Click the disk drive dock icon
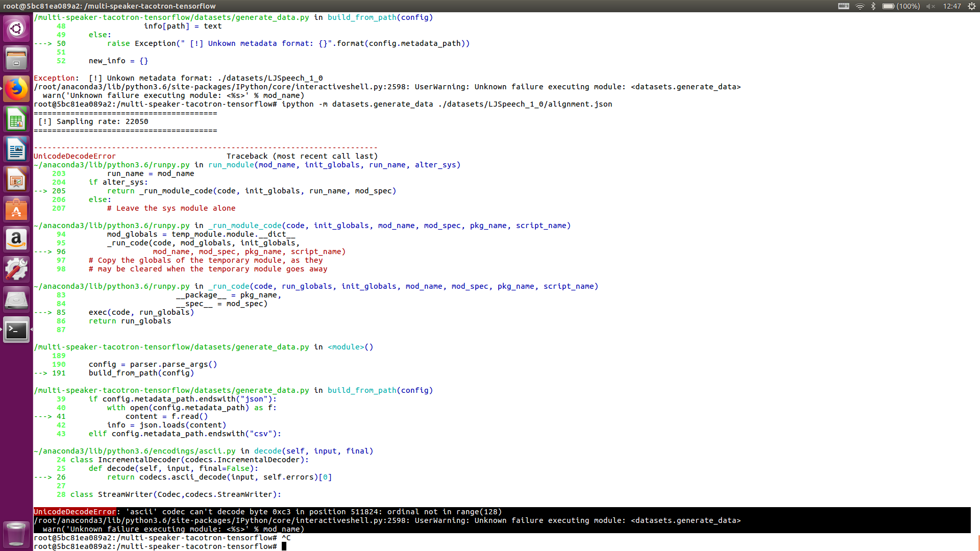The image size is (980, 551). [16, 300]
